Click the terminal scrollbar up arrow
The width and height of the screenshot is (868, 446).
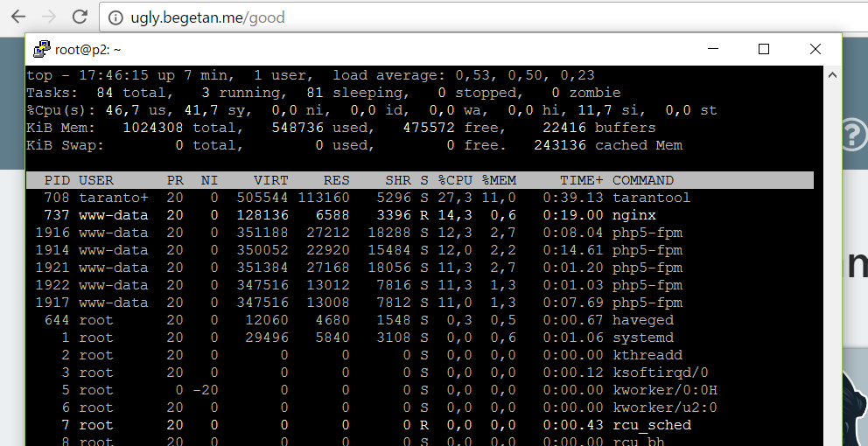pos(832,74)
